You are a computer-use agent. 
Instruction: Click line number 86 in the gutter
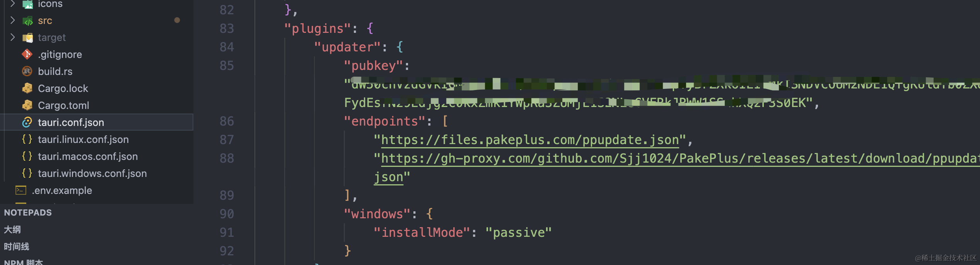pos(227,121)
